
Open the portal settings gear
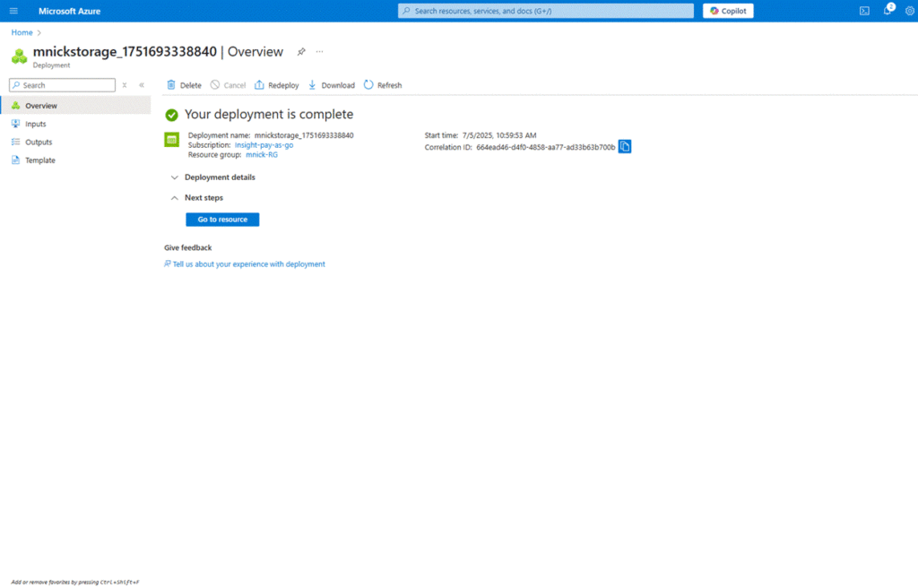[910, 11]
